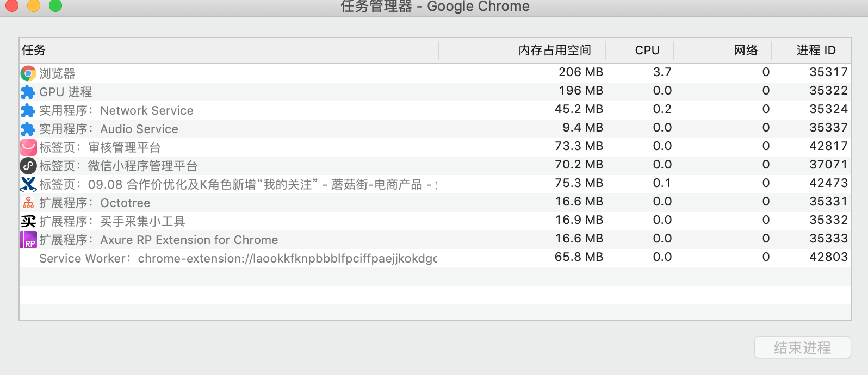Screen dimensions: 868x375
Task: Select 标签页: 微信小程序管理平台 row
Action: click(x=435, y=165)
